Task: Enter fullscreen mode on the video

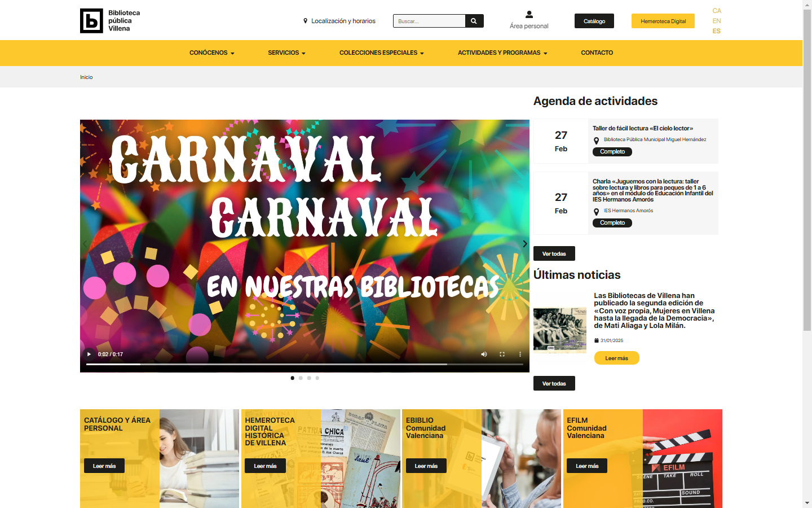Action: (502, 354)
